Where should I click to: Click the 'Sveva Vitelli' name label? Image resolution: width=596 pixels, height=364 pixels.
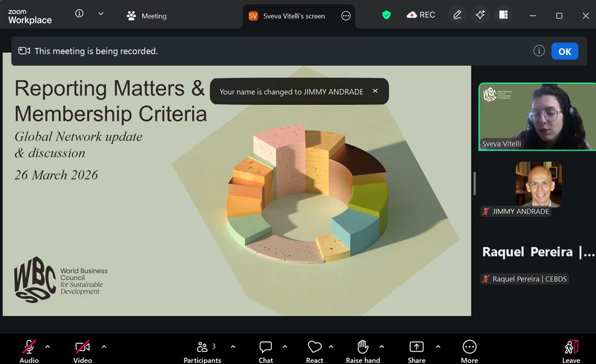point(501,143)
